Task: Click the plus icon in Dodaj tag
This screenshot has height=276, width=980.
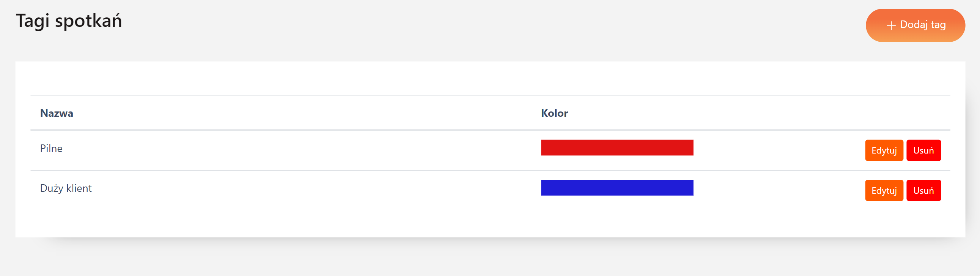Action: tap(891, 25)
